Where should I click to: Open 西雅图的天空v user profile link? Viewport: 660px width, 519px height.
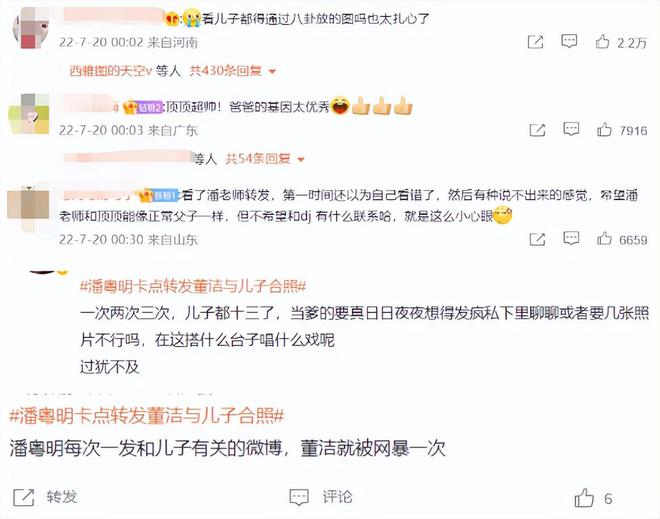tap(110, 71)
